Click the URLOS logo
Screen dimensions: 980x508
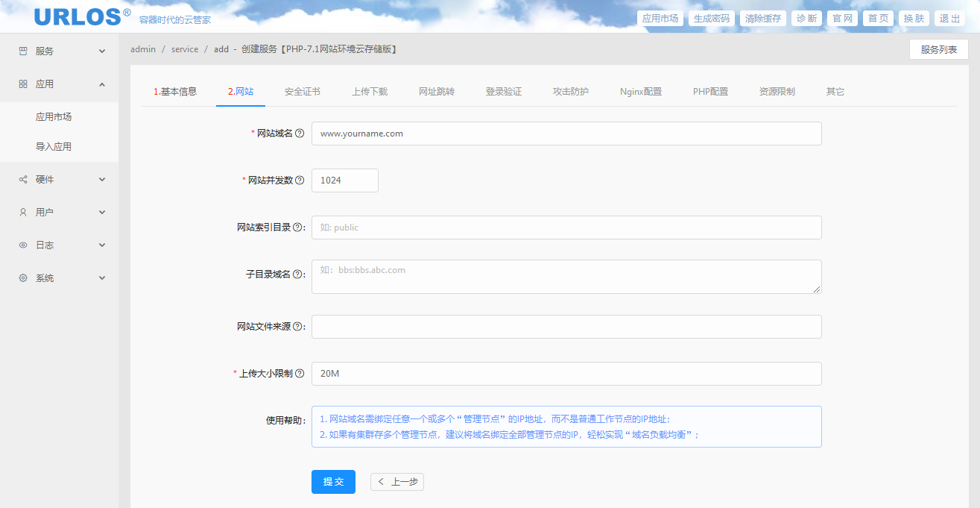(x=82, y=16)
